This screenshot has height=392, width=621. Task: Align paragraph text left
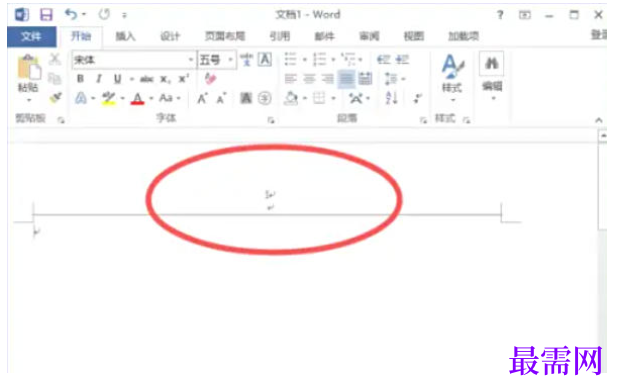(291, 79)
